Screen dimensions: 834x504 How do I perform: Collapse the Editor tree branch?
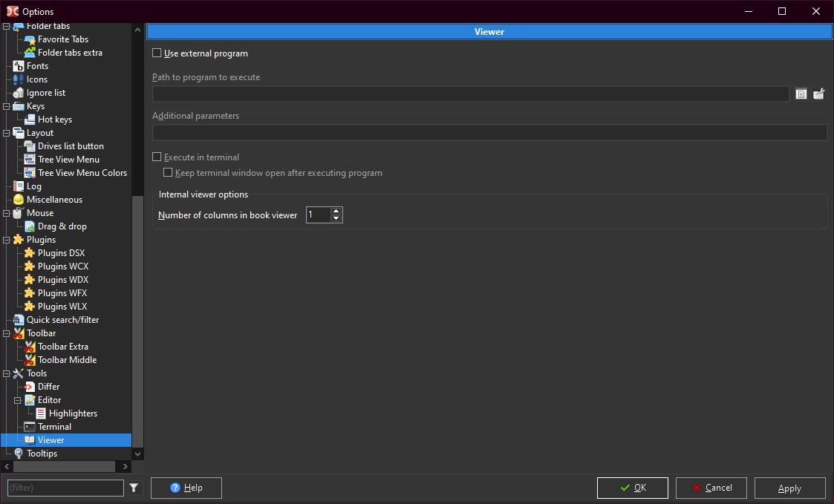tap(19, 400)
